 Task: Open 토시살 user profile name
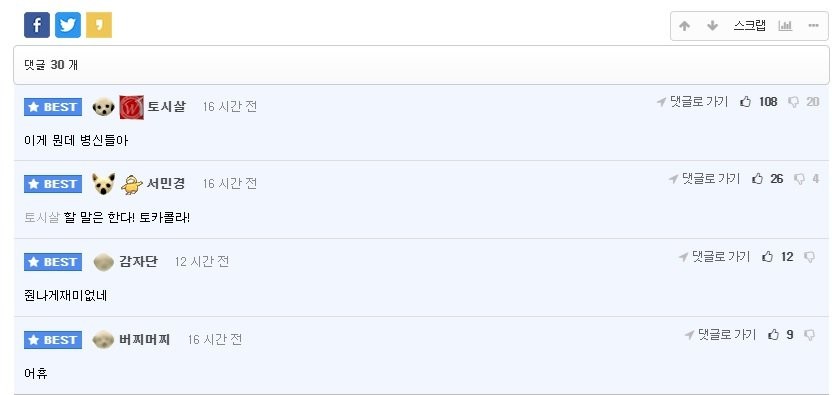click(167, 107)
